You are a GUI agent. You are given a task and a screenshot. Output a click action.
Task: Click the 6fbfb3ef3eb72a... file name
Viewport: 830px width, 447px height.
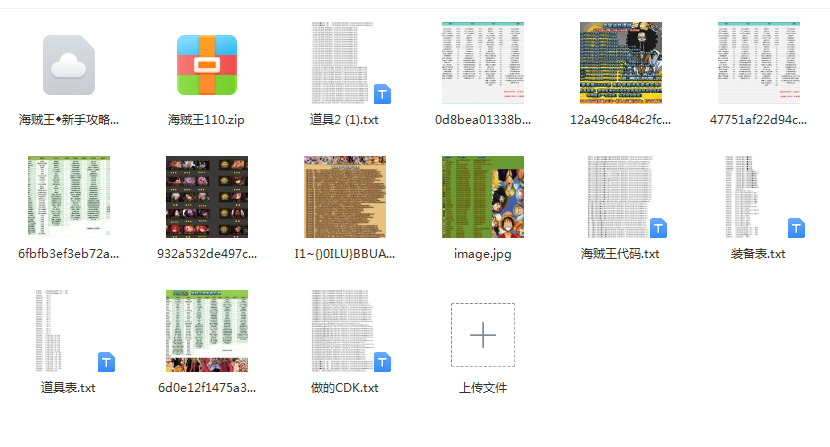[69, 254]
